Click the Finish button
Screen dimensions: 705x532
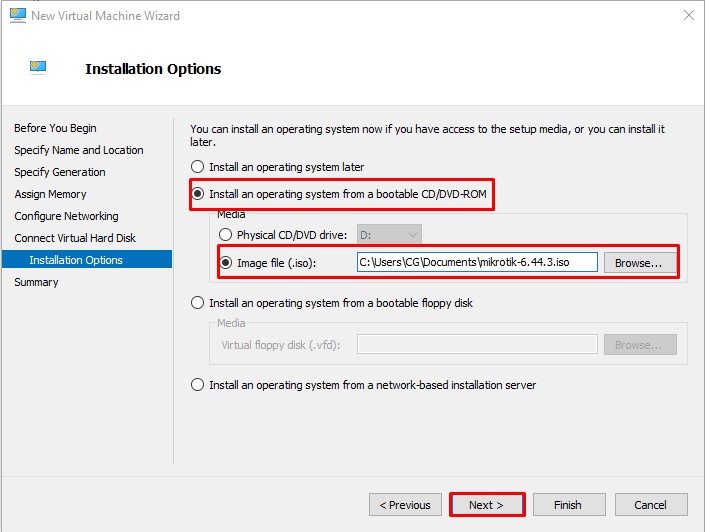pos(568,505)
